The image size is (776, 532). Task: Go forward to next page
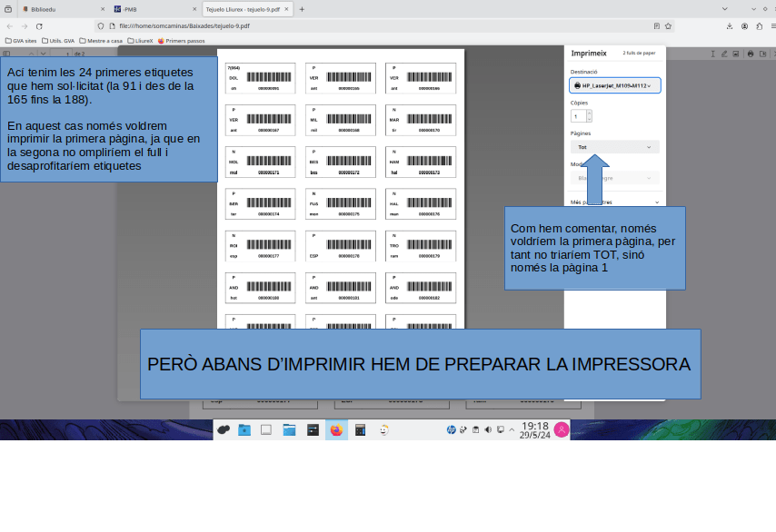tap(25, 26)
